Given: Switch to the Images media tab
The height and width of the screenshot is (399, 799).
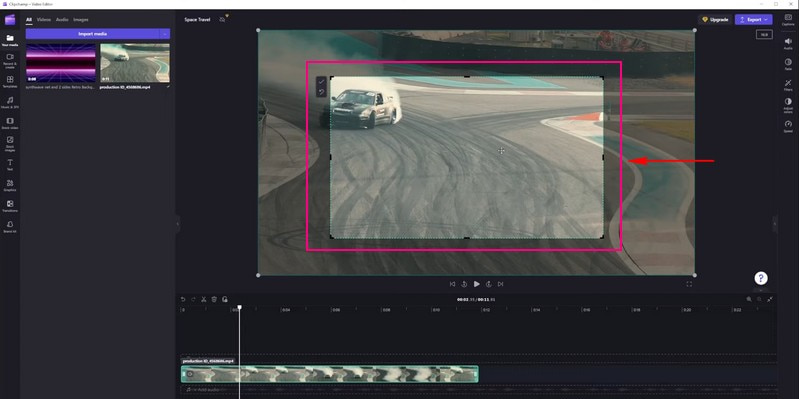Looking at the screenshot, I should [81, 19].
